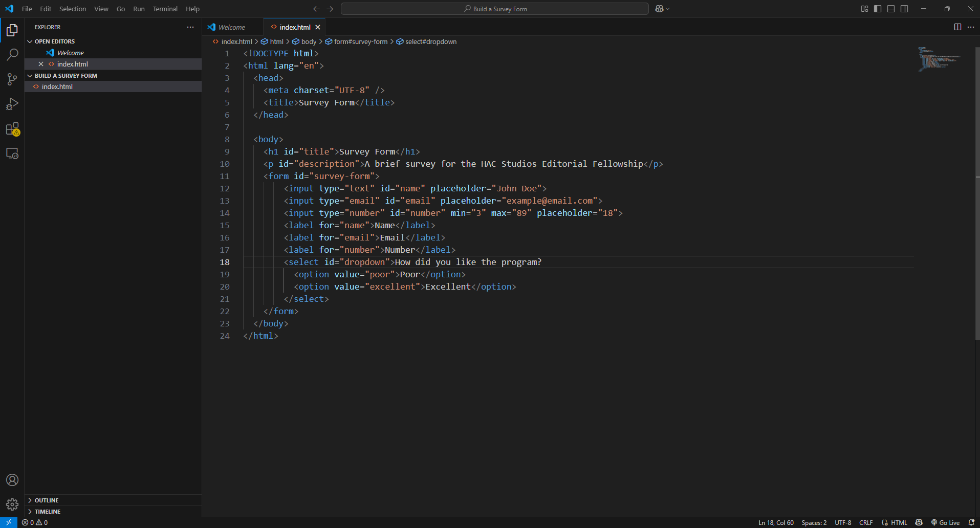This screenshot has width=980, height=528.
Task: Collapse the Open Editors section
Action: (54, 41)
